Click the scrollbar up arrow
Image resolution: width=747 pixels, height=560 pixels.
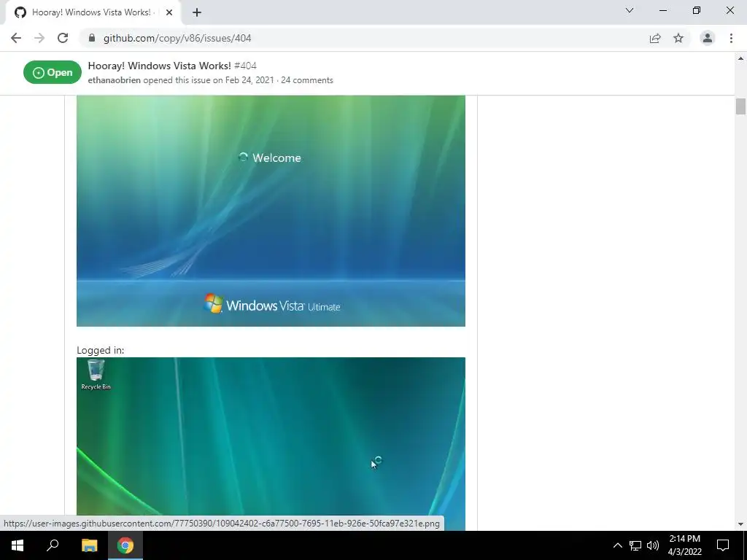coord(740,58)
